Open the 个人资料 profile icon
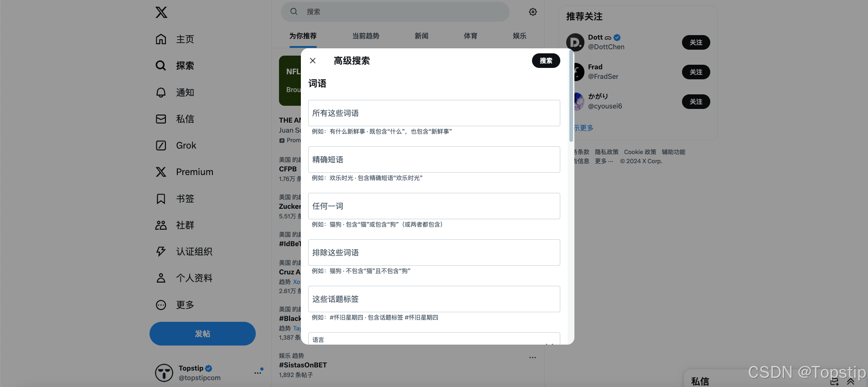This screenshot has width=868, height=387. tap(161, 278)
